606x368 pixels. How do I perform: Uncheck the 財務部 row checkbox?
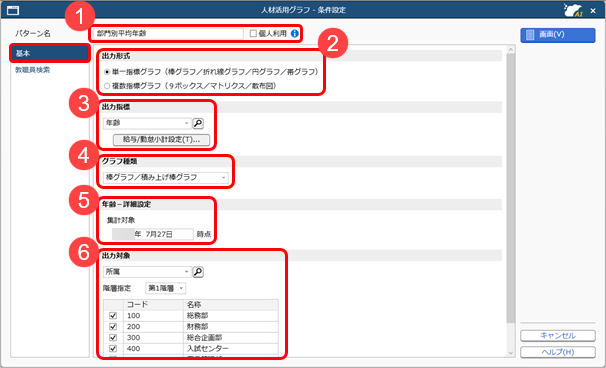pos(113,327)
